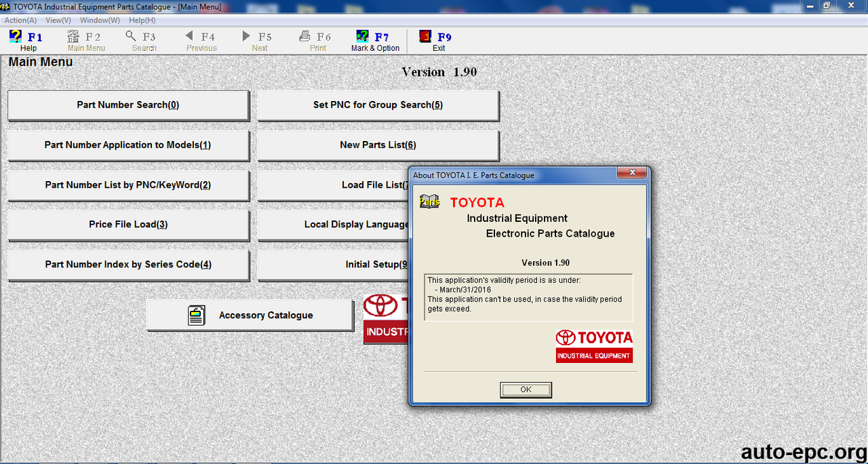868x464 pixels.
Task: Open Local Display Language setting
Action: coord(333,225)
